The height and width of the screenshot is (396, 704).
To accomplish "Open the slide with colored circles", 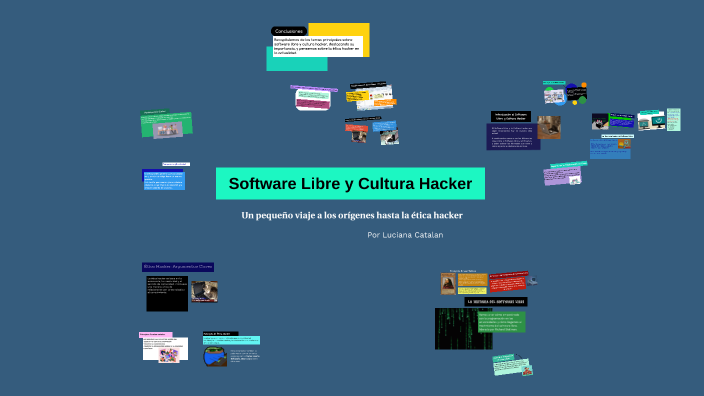I will 565,94.
